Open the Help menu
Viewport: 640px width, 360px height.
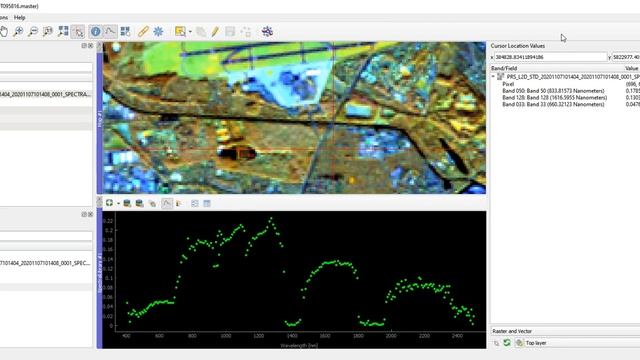coord(20,18)
